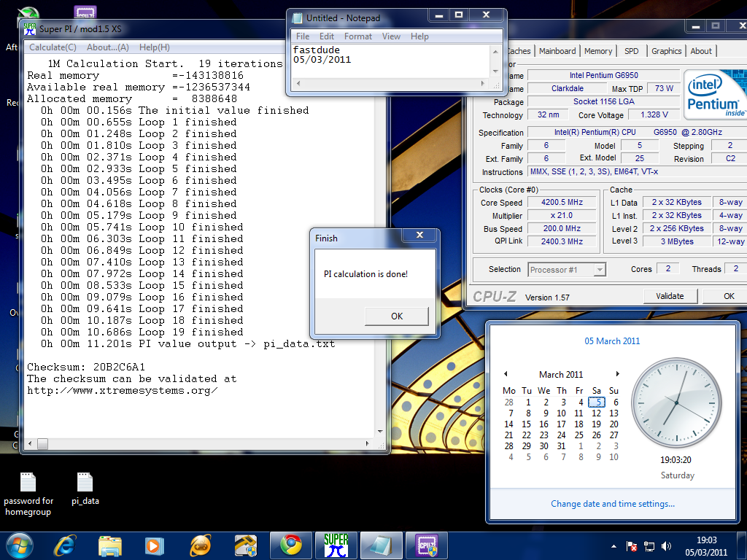The height and width of the screenshot is (560, 747).
Task: Go to previous month in calendar
Action: coord(506,374)
